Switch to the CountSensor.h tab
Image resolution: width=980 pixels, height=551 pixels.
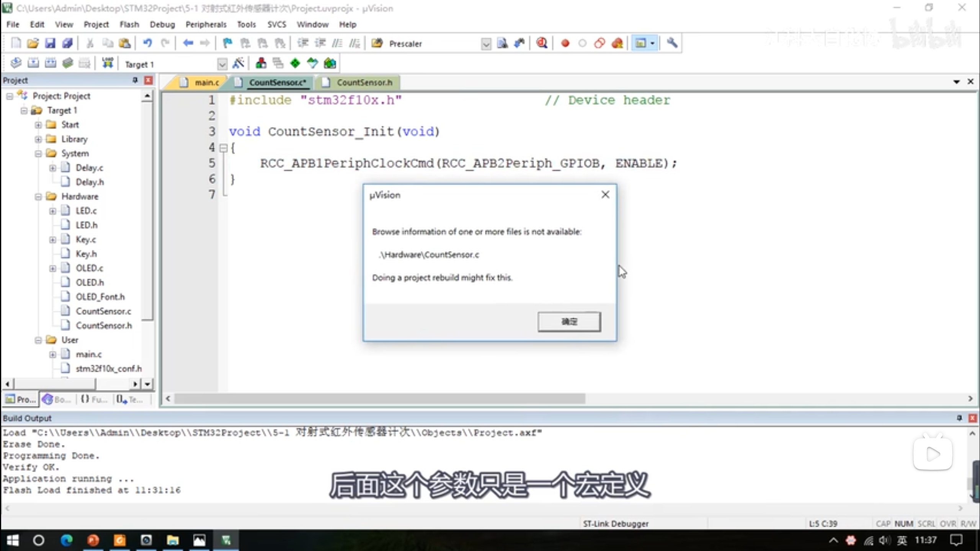point(364,82)
